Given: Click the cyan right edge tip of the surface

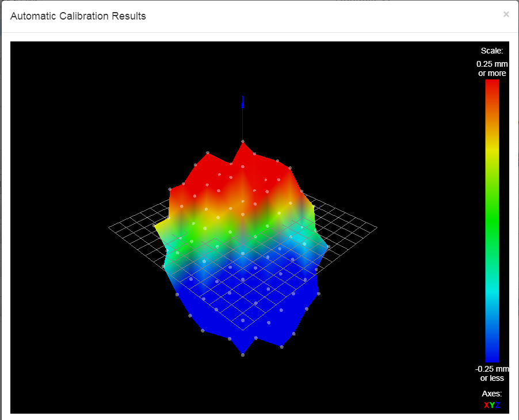Looking at the screenshot, I should pyautogui.click(x=327, y=247).
